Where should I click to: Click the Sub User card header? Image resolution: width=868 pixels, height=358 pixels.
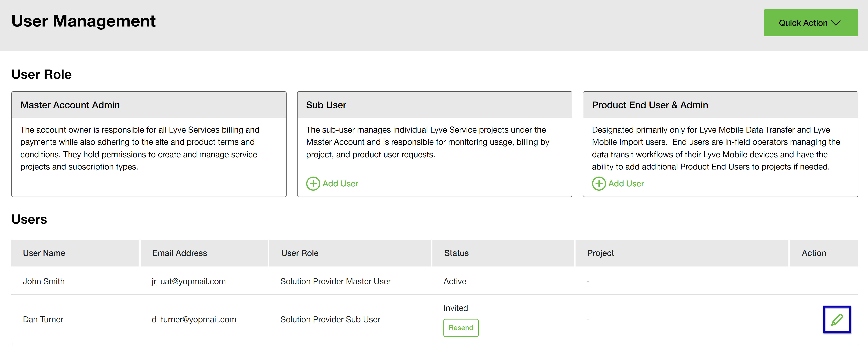(326, 105)
